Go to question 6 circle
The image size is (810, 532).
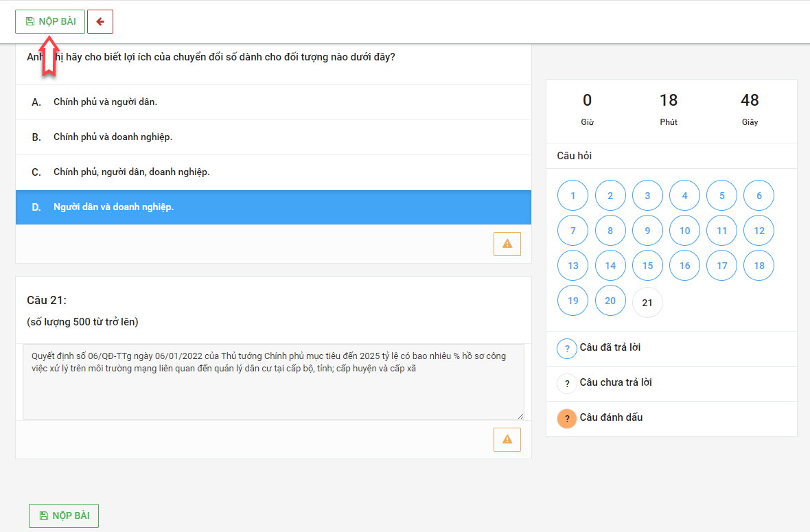(x=759, y=196)
